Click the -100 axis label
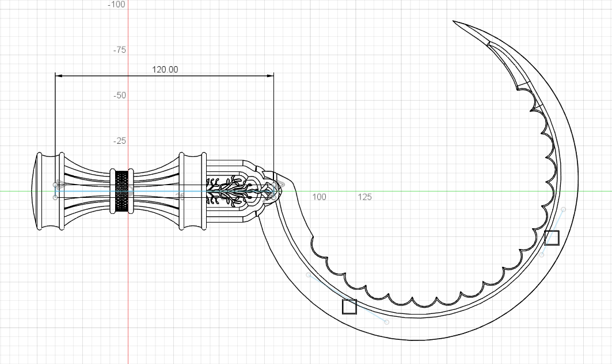Screen dimensions: 612x364 (x=116, y=4)
